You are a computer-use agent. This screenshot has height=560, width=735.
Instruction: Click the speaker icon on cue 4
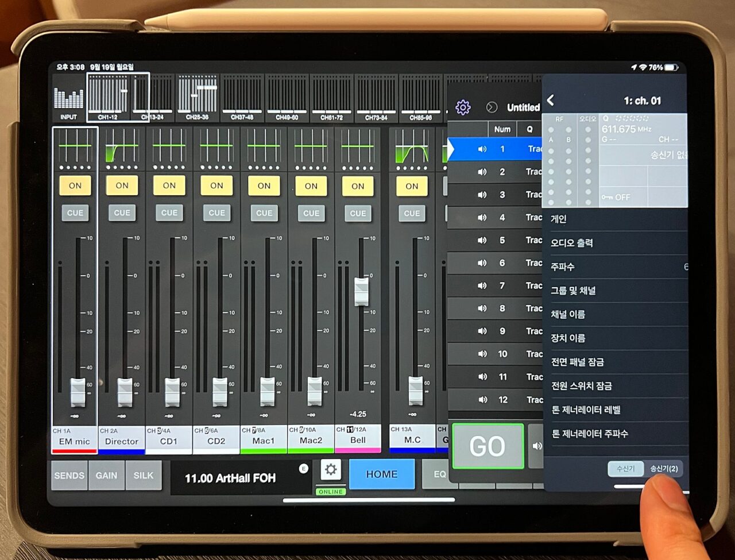pos(482,218)
